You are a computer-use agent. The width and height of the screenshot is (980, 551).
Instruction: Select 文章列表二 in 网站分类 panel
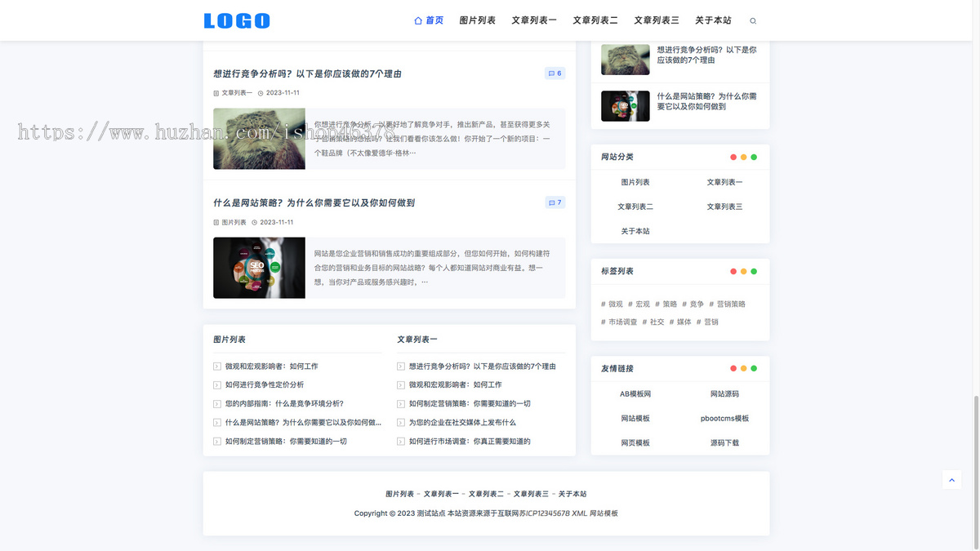(x=635, y=207)
